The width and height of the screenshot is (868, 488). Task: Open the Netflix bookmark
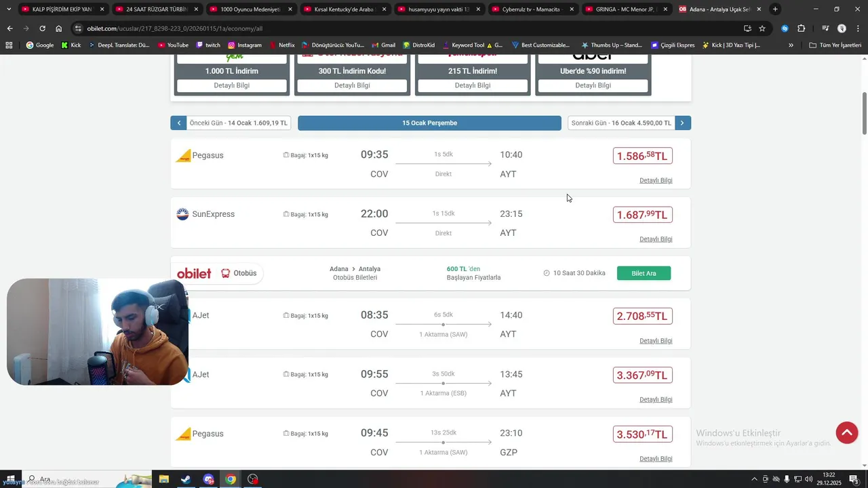pos(282,45)
